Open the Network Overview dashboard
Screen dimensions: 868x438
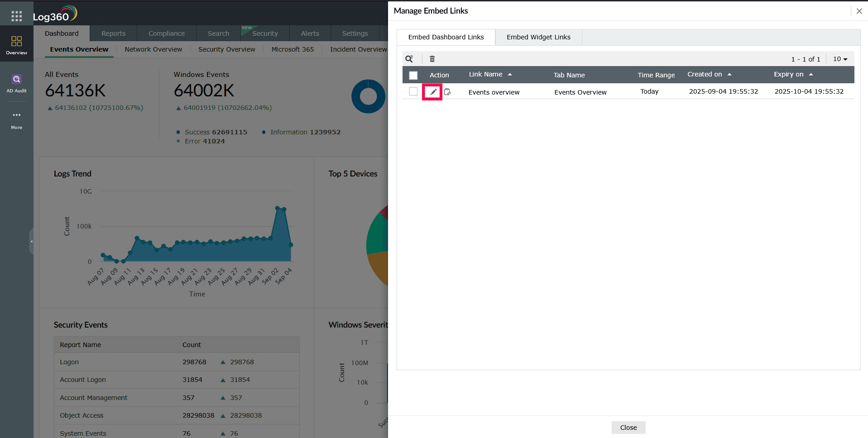coord(153,49)
